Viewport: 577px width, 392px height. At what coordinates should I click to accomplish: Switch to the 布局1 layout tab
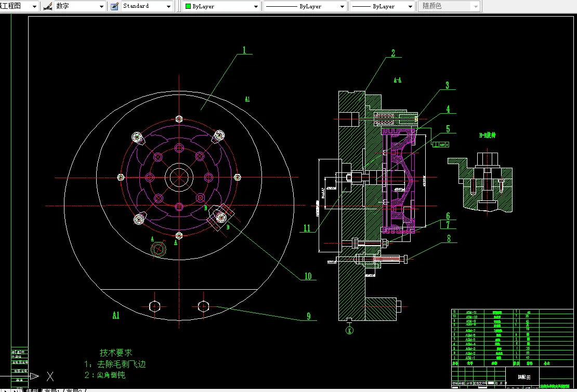pyautogui.click(x=53, y=390)
